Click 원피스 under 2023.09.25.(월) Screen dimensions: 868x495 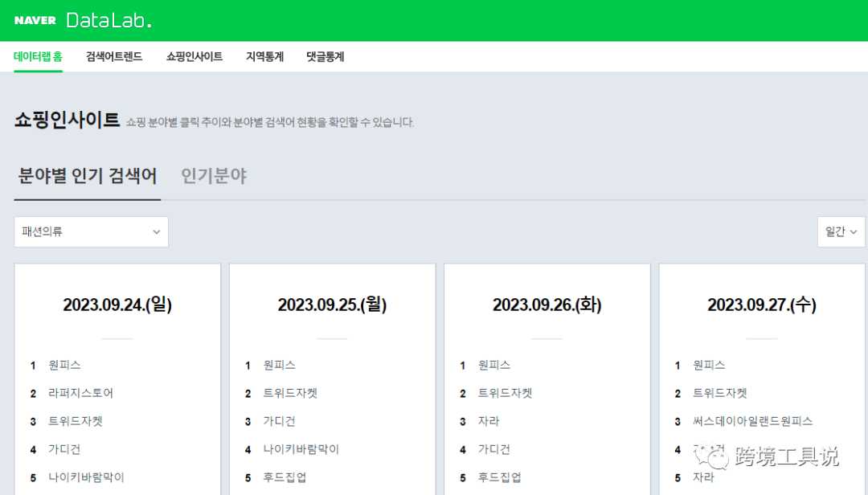coord(279,365)
